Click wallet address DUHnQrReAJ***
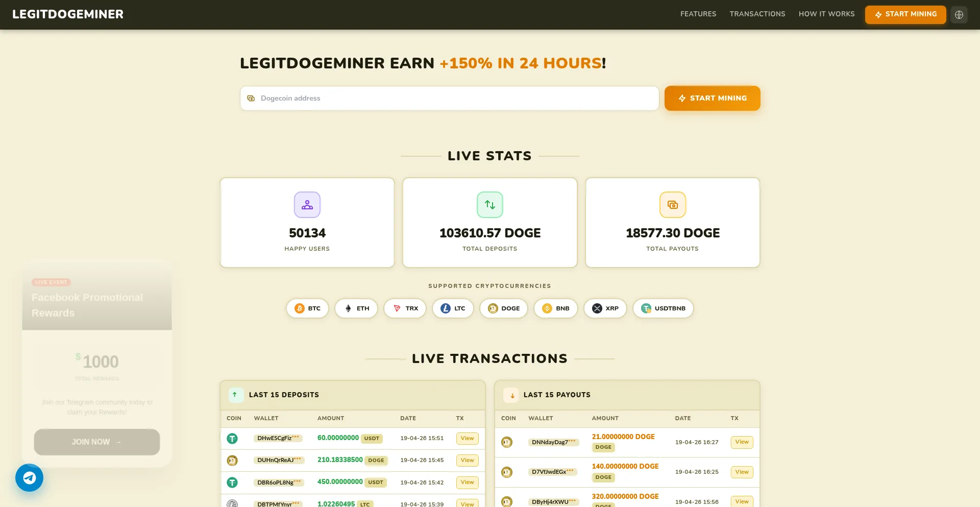980x507 pixels. pos(279,461)
